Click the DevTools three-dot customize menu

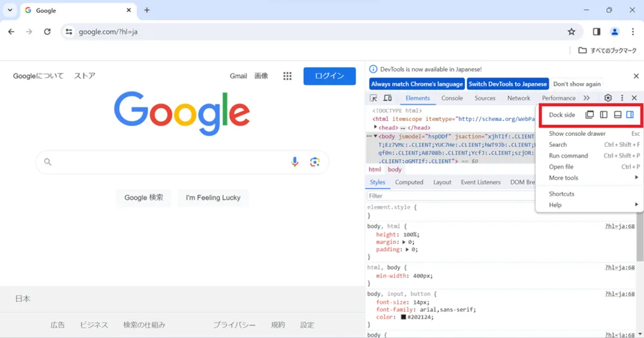(x=622, y=98)
